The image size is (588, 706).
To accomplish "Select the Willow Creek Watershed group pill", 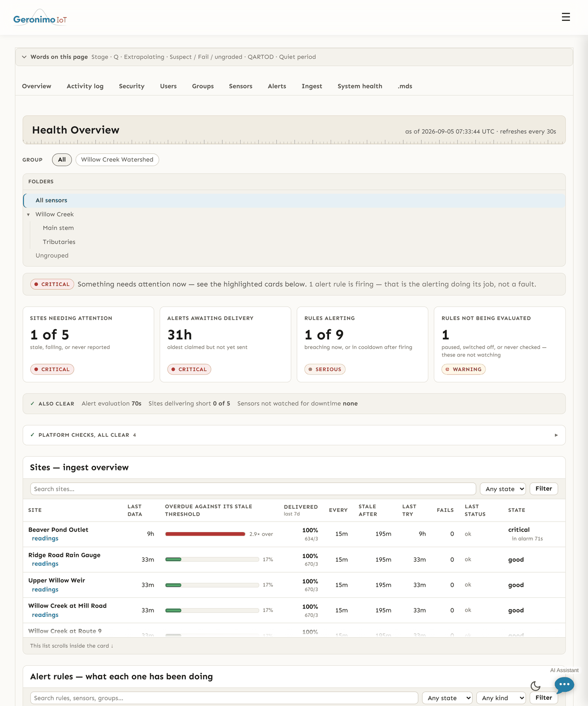I will click(117, 159).
